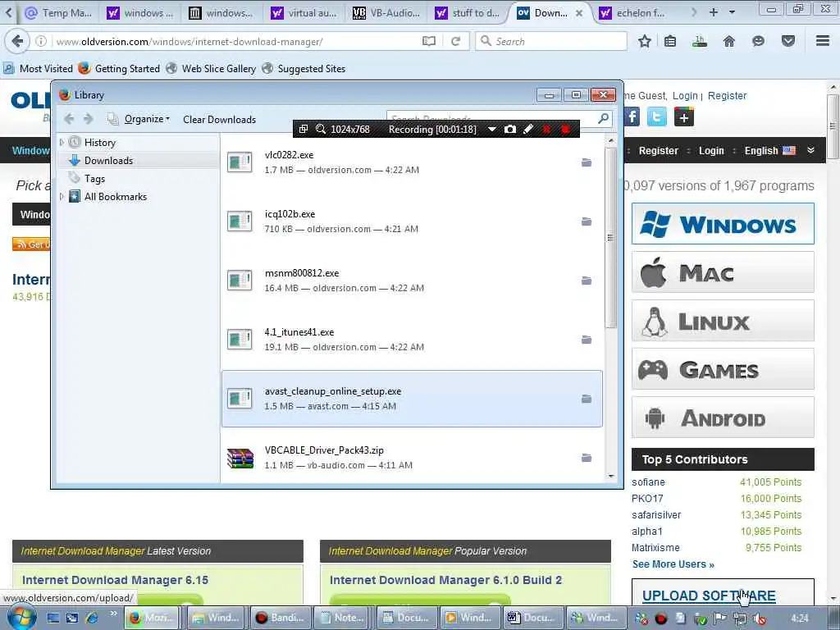Switch to the virtual au... browser tab

coord(304,13)
